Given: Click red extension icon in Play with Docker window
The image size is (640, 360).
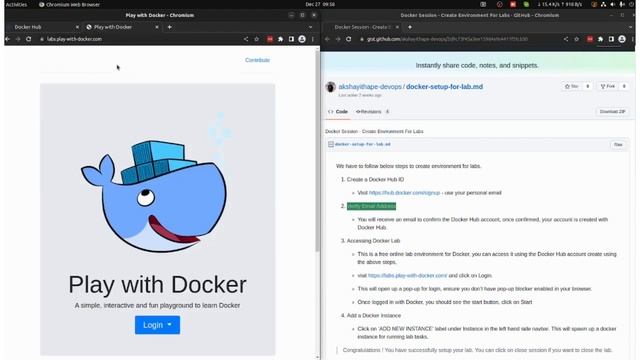Looking at the screenshot, I should (x=270, y=39).
